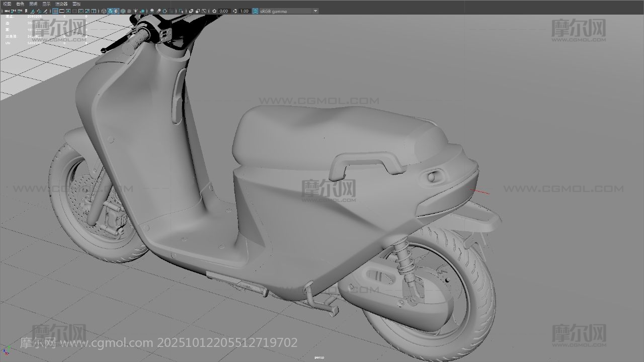Toggle the viewport Grid display
The height and width of the screenshot is (362, 644).
tap(55, 11)
